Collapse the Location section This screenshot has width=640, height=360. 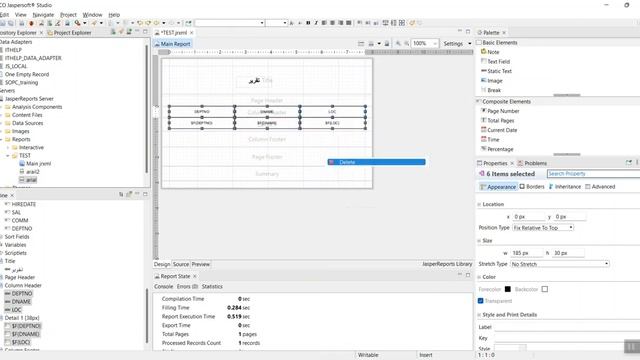479,204
